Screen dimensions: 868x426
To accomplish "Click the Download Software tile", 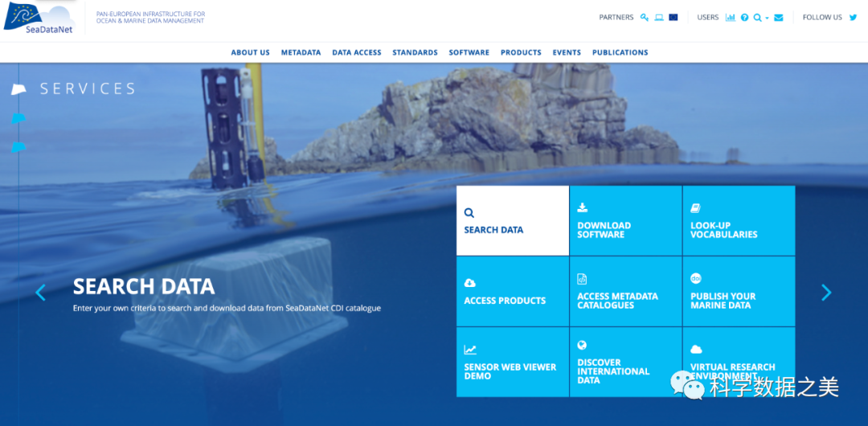I will [625, 221].
